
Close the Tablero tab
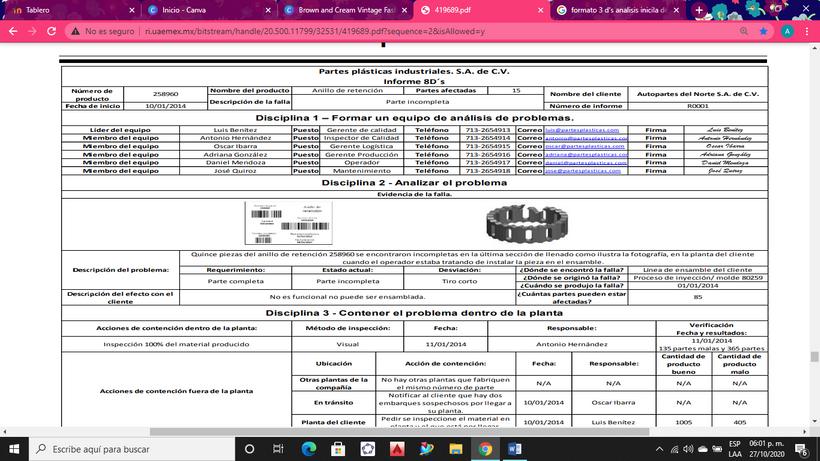(x=132, y=10)
